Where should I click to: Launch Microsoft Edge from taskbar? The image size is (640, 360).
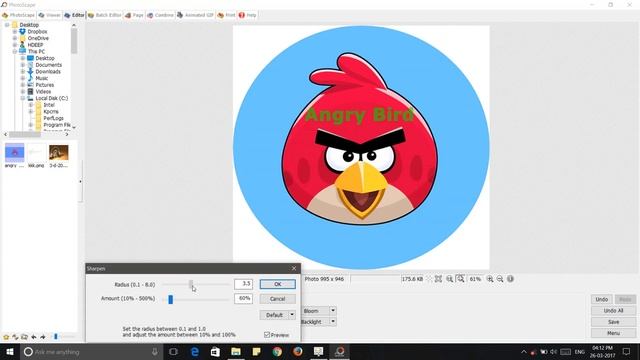point(195,352)
